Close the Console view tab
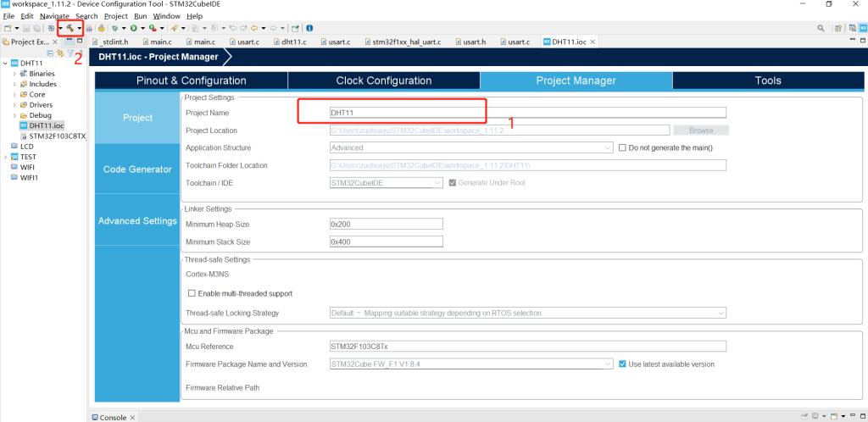The image size is (868, 422). tap(132, 418)
